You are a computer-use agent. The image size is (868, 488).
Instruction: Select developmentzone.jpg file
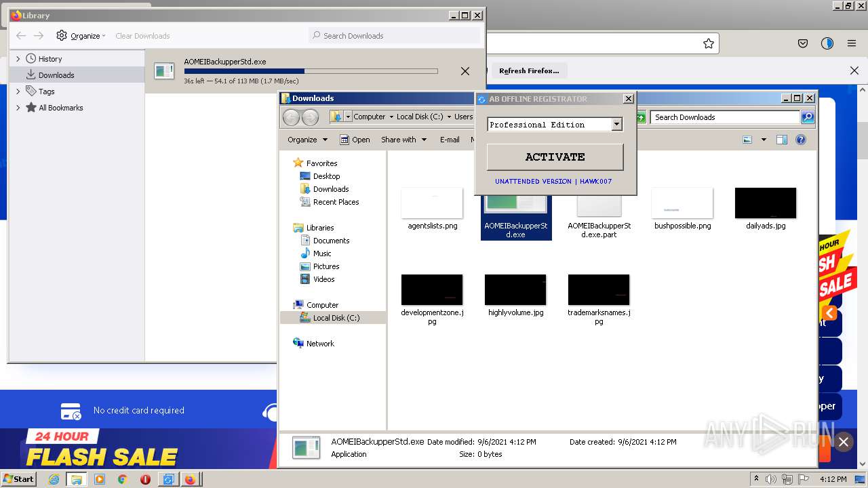pyautogui.click(x=432, y=300)
